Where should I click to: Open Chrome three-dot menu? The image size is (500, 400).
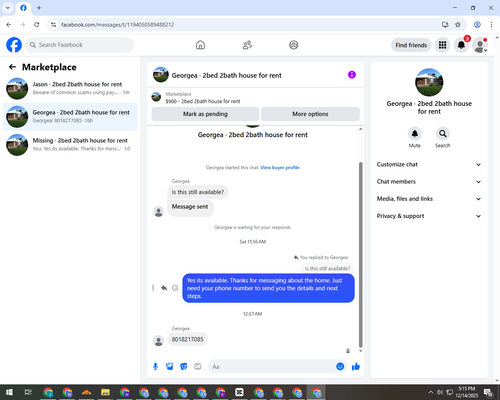[491, 25]
